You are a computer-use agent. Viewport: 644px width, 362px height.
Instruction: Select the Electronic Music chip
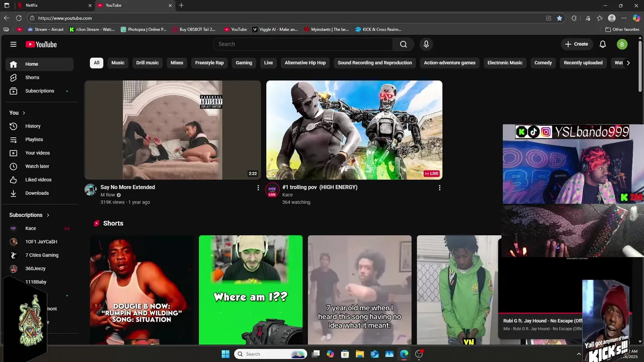(x=505, y=63)
